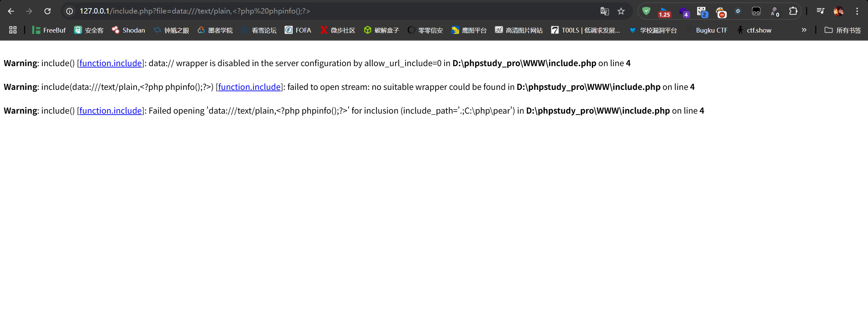Open the Chrome three-dot menu
The width and height of the screenshot is (868, 330).
[857, 11]
